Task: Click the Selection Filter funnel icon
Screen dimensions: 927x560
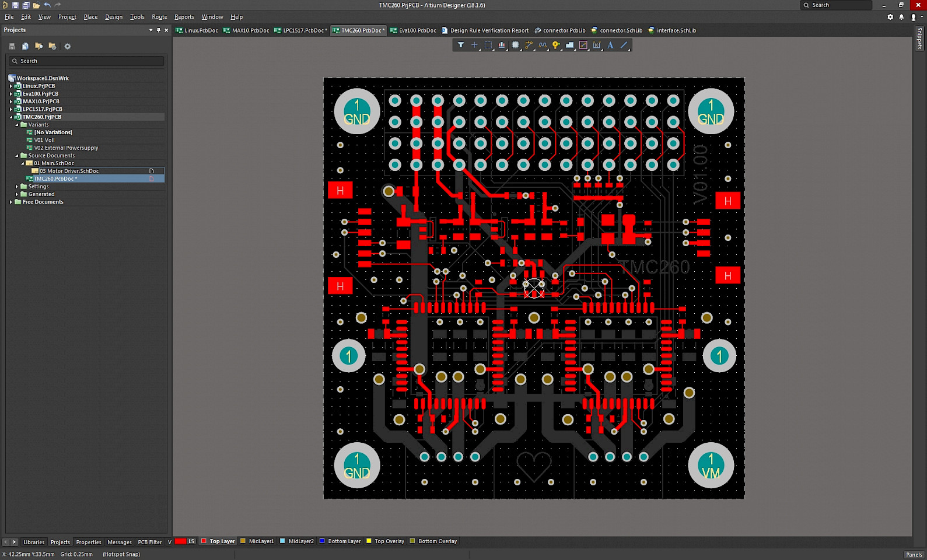Action: tap(461, 45)
